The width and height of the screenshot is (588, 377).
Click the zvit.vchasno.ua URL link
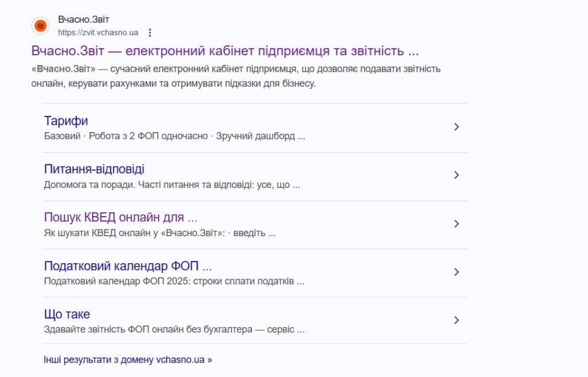98,32
